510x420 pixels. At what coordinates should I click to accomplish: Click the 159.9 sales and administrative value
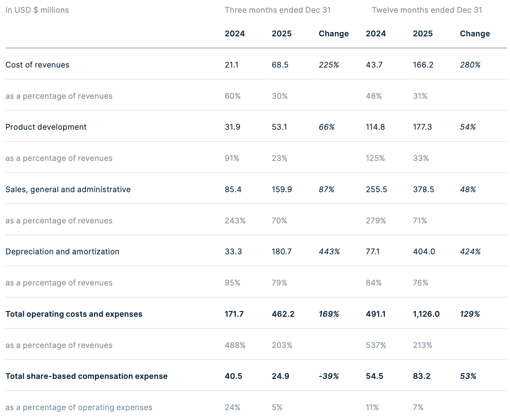click(x=282, y=189)
